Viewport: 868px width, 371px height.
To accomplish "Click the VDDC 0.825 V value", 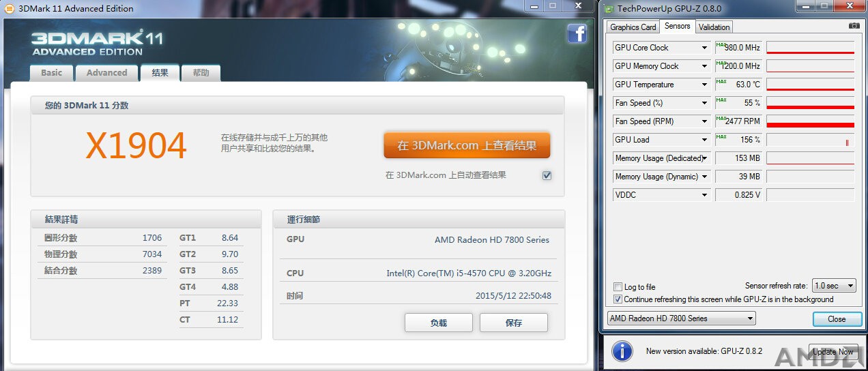I will pyautogui.click(x=738, y=195).
